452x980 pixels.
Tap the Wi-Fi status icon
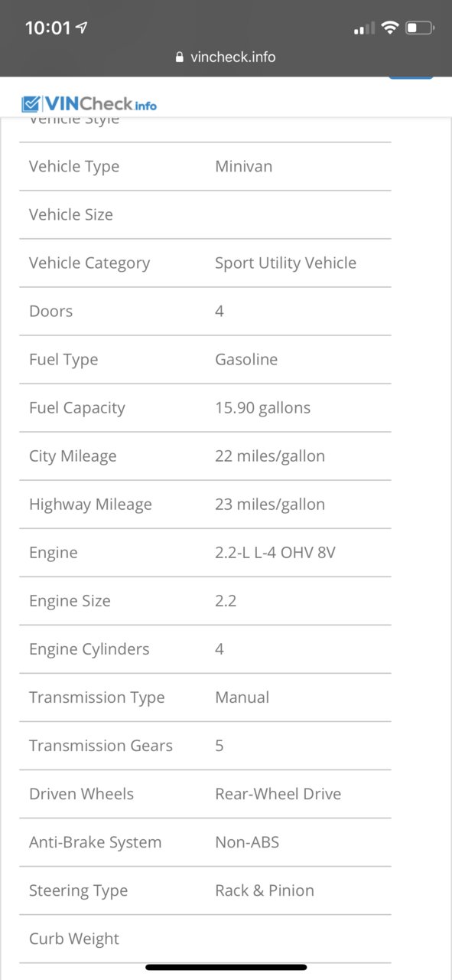tap(390, 28)
